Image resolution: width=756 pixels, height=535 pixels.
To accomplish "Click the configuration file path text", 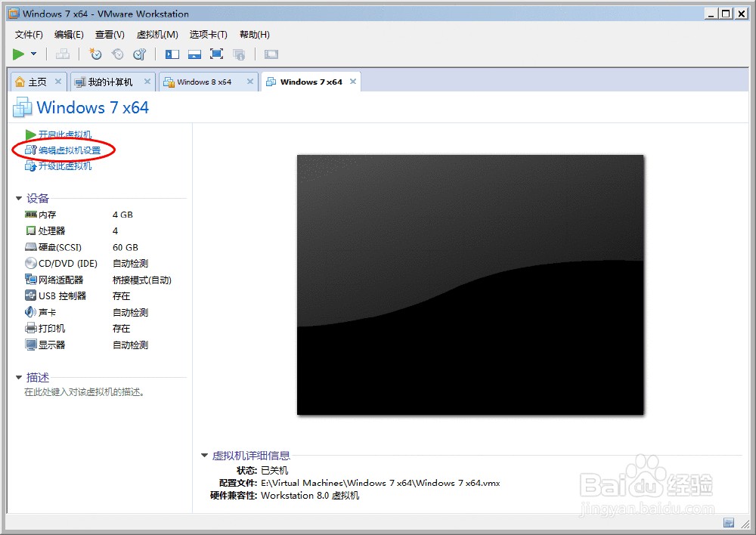I will pyautogui.click(x=380, y=483).
